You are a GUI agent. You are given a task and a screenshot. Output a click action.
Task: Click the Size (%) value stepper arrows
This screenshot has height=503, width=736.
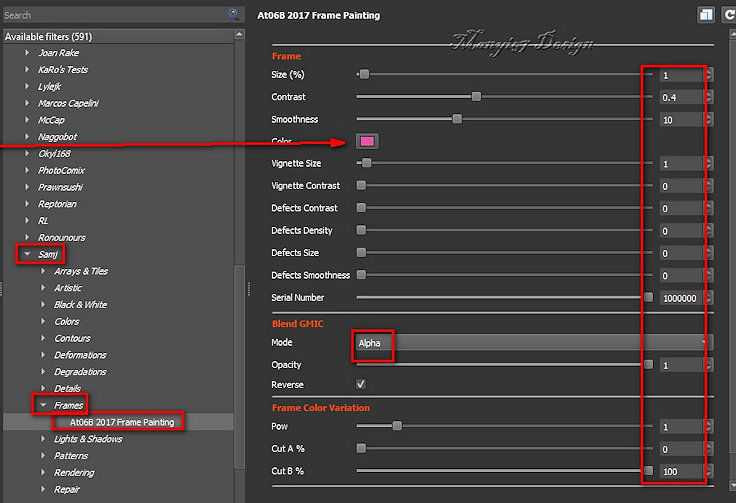click(709, 75)
